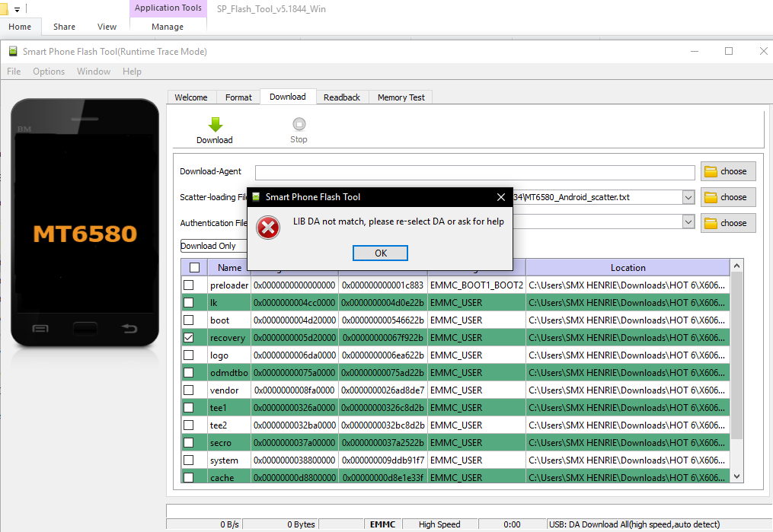
Task: Check the tee2 partition checkbox
Action: (188, 425)
